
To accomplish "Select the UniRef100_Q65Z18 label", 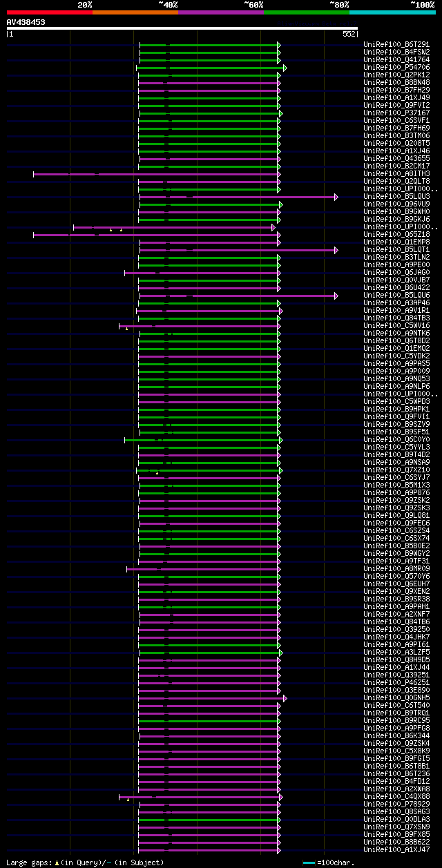I will tap(396, 235).
